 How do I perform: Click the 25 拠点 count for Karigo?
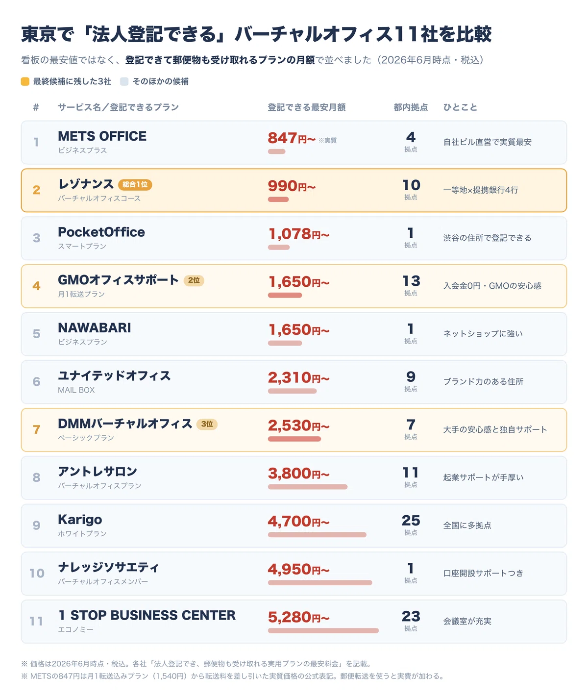pyautogui.click(x=411, y=525)
